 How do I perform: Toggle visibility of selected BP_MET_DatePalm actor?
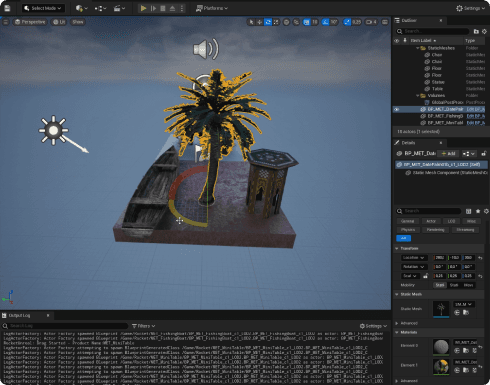[396, 109]
